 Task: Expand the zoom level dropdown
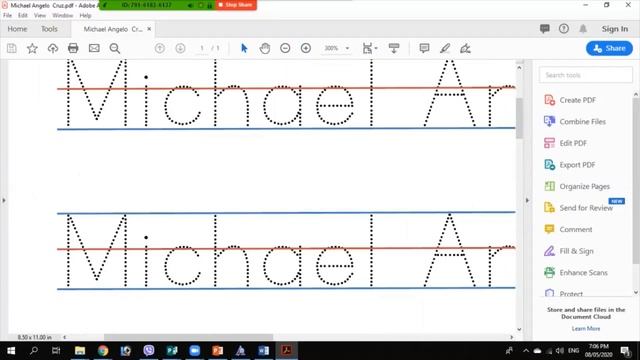click(347, 48)
